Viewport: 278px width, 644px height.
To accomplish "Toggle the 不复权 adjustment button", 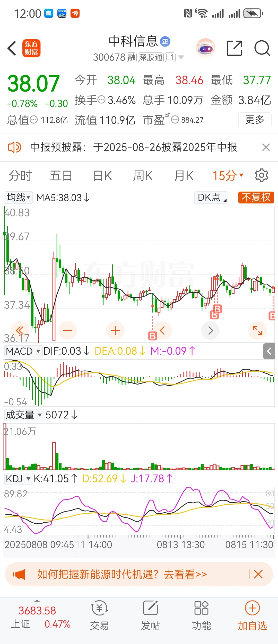I will pyautogui.click(x=256, y=198).
